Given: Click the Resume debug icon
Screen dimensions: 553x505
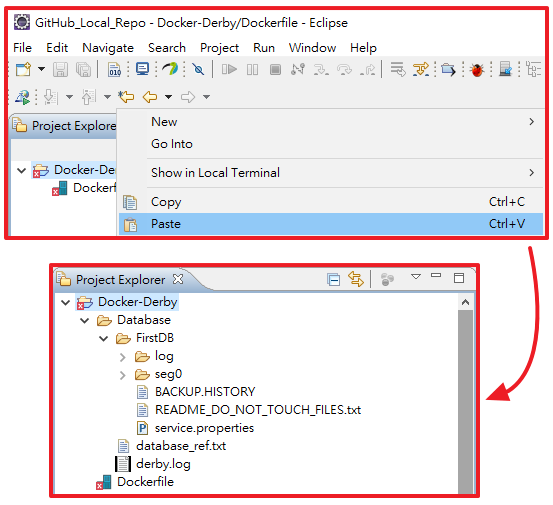Looking at the screenshot, I should [x=229, y=69].
